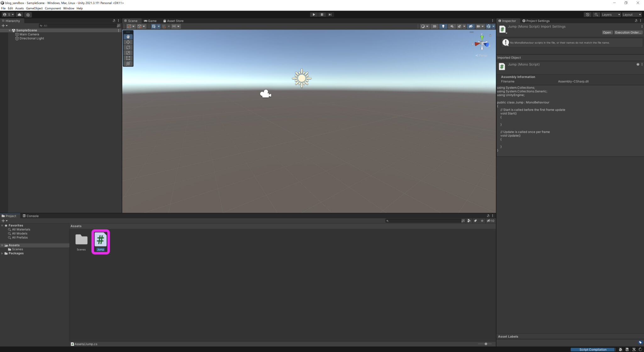Click the scene gizmo Y axis cone

[x=481, y=36]
